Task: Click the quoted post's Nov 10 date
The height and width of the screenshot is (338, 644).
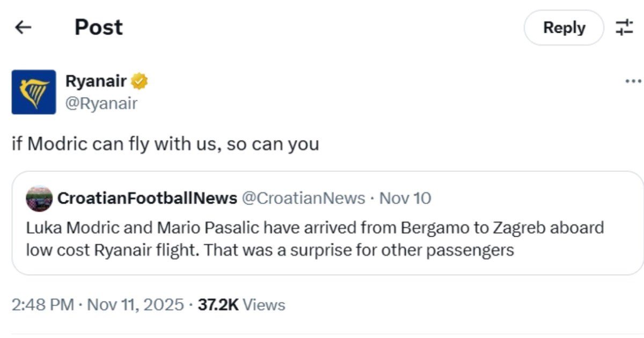Action: [405, 199]
